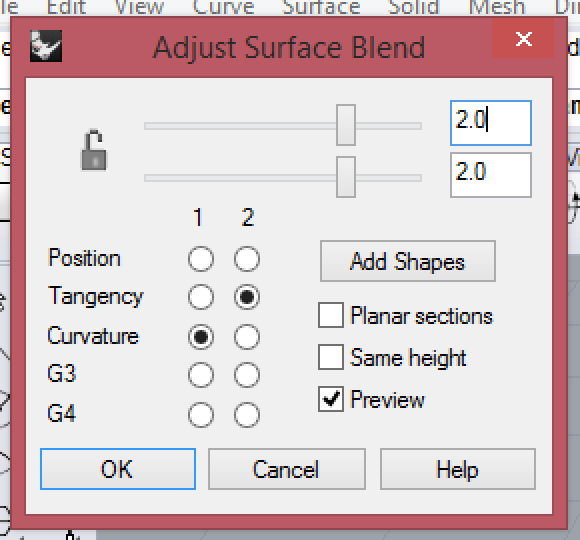Select Curvature radio for edge 2

coord(247,337)
